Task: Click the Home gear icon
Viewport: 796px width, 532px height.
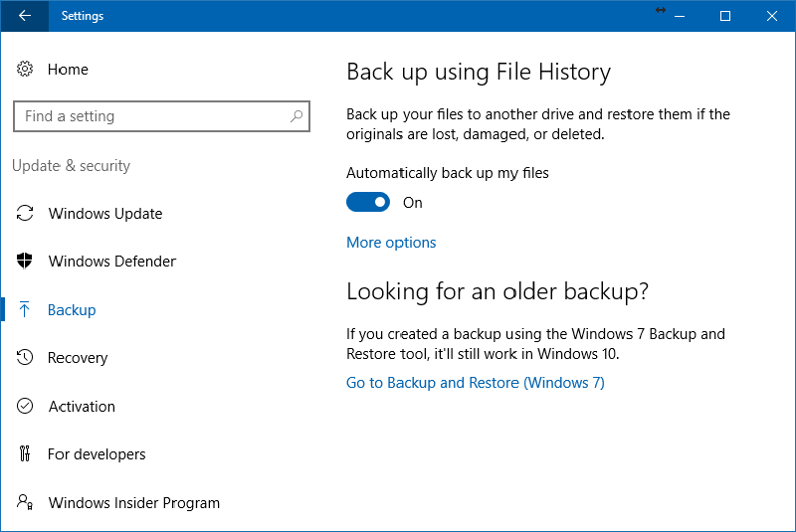Action: click(25, 70)
